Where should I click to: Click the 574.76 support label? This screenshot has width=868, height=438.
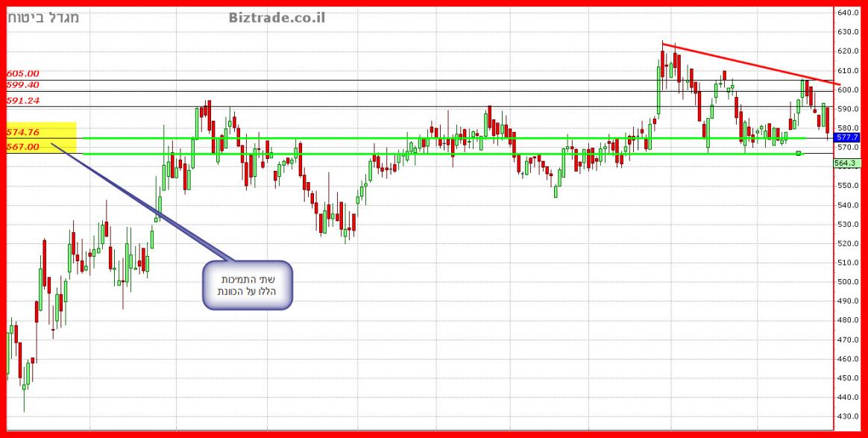tap(23, 132)
